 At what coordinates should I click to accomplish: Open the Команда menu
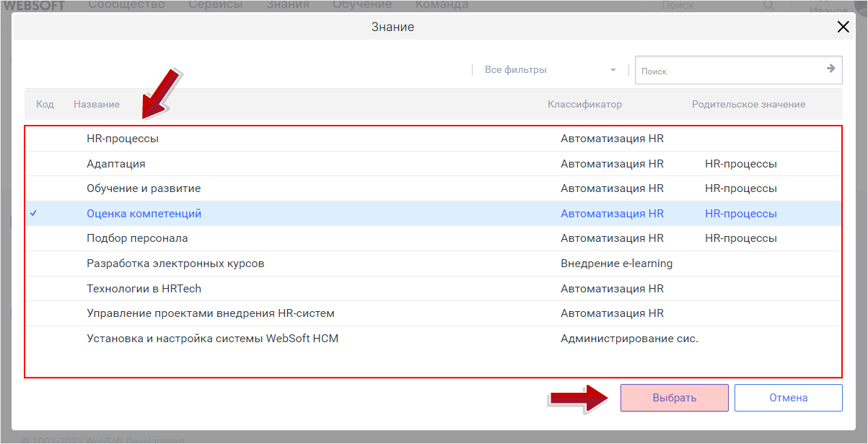[x=442, y=4]
